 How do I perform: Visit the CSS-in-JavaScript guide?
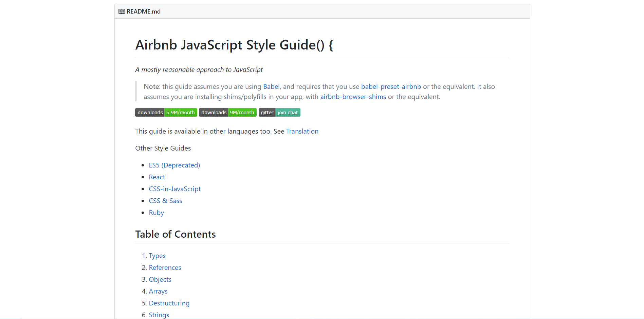coord(174,189)
